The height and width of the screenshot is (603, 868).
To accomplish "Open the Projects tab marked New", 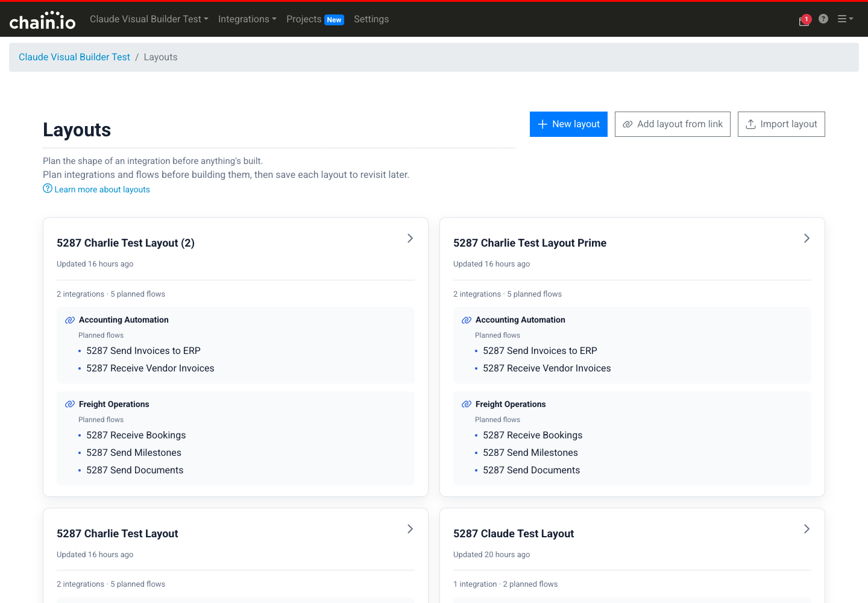I will point(315,19).
